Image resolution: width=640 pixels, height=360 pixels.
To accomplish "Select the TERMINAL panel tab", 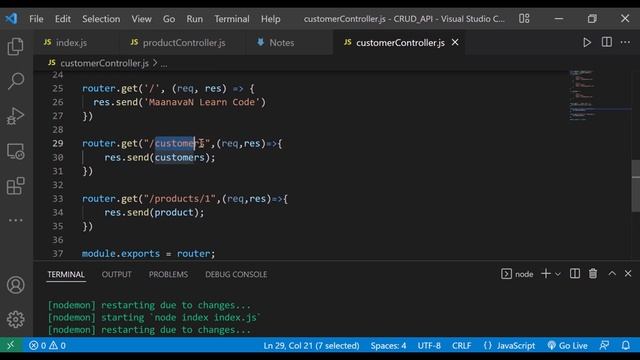I will pyautogui.click(x=66, y=274).
